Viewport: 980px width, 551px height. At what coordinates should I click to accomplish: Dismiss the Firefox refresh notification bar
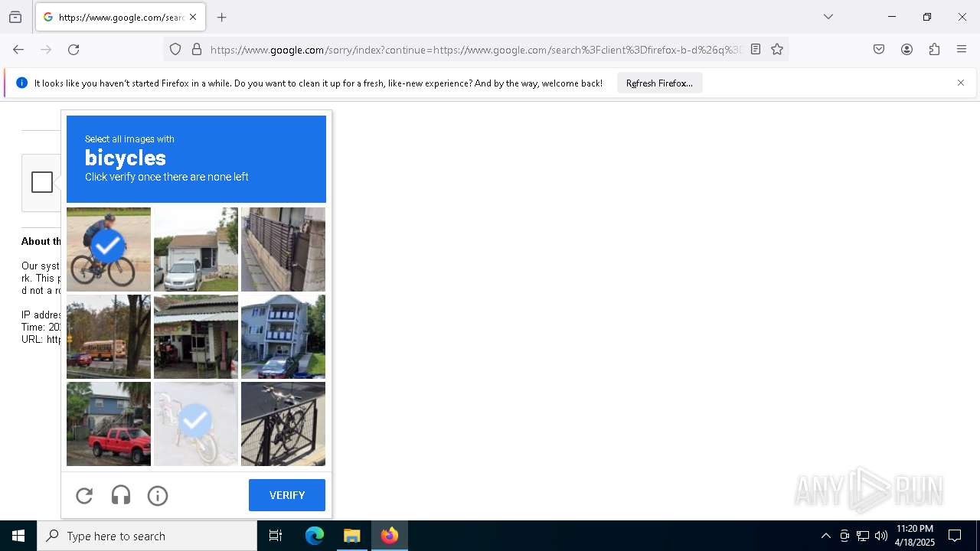961,83
